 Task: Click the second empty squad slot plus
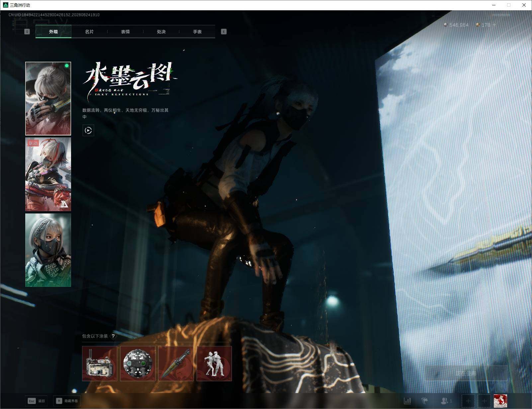click(x=484, y=401)
